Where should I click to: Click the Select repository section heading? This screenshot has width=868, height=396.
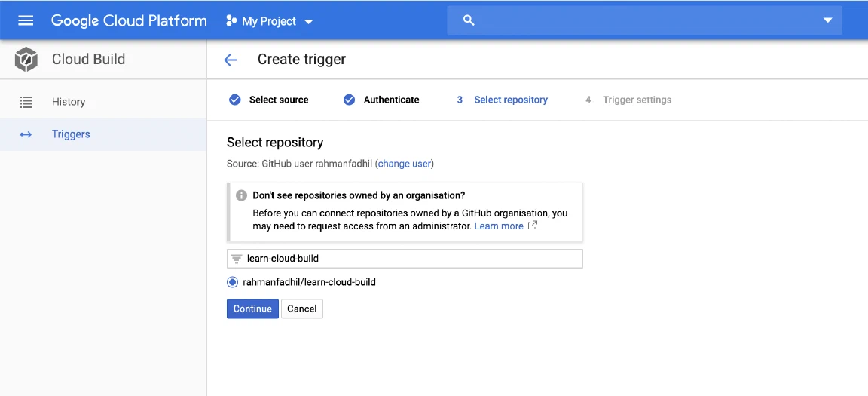pyautogui.click(x=275, y=143)
